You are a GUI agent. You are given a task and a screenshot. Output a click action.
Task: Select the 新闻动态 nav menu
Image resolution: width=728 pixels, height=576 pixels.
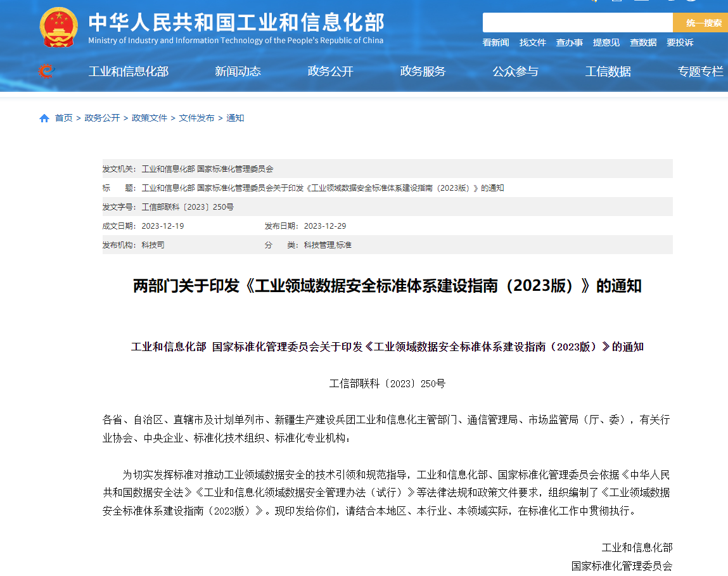[x=238, y=72]
